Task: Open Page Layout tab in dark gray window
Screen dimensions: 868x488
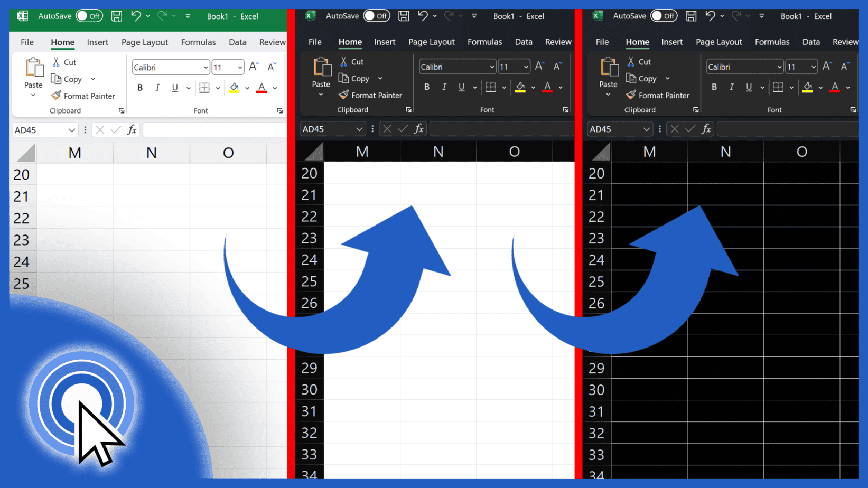Action: point(431,42)
